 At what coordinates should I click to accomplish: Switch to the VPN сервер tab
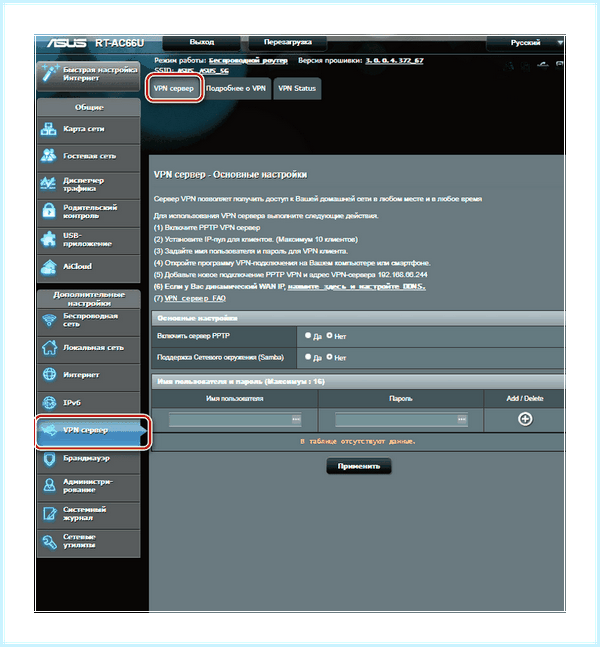click(174, 88)
